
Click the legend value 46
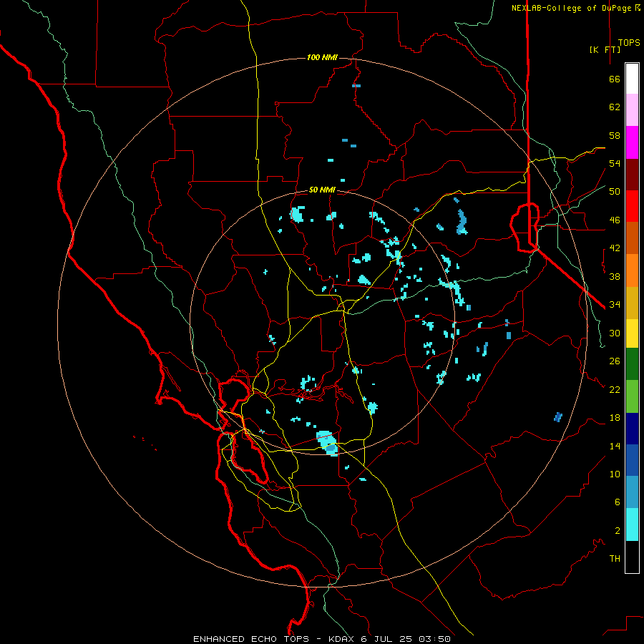point(615,220)
